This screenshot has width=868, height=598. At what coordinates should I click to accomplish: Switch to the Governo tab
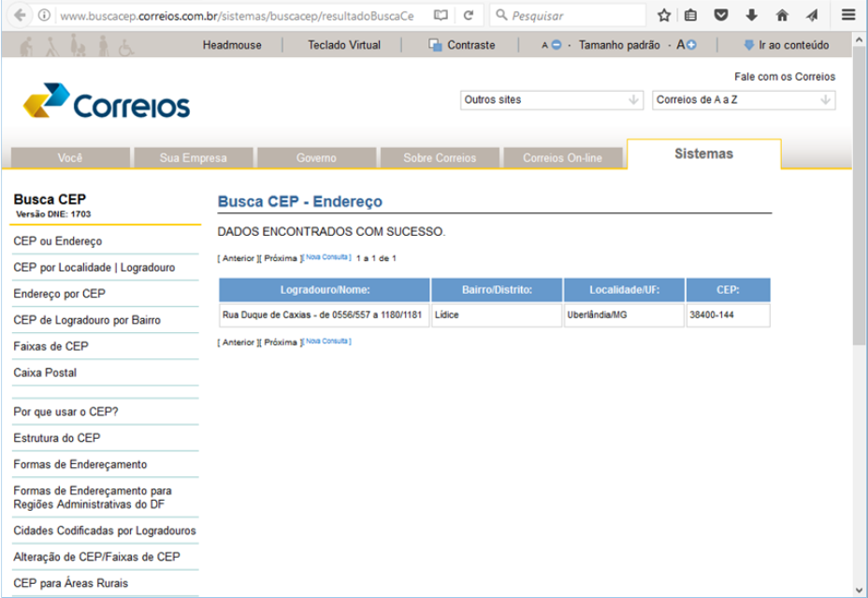point(316,158)
